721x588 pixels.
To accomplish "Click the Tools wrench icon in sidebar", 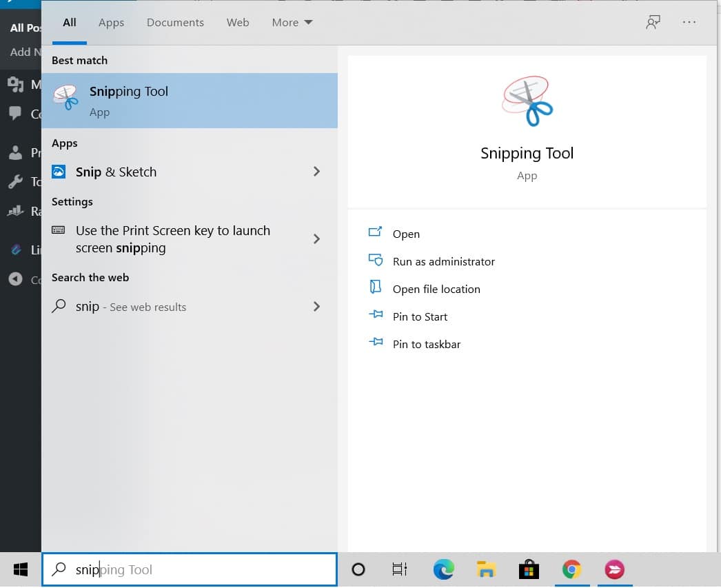I will (15, 181).
